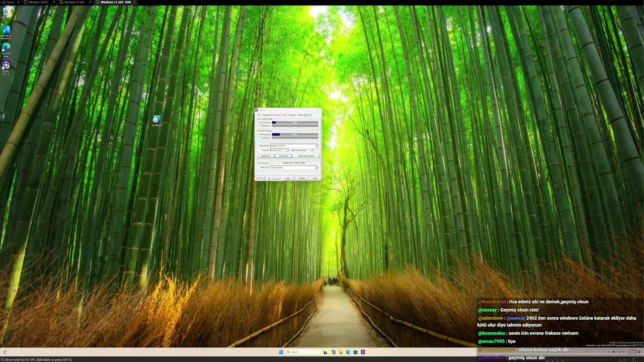Enable Reference checkbox under CPU Multi Thread
This screenshot has width=644, height=362.
point(260,138)
